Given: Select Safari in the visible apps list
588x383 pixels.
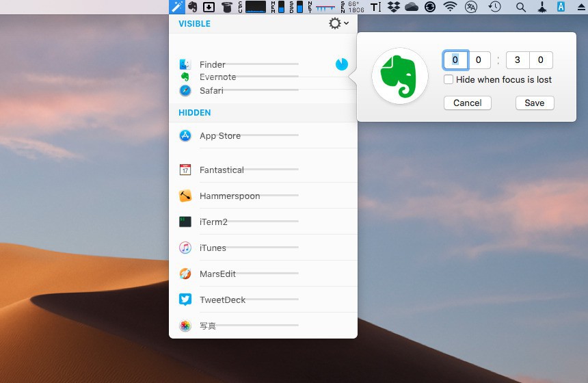Looking at the screenshot, I should tap(211, 90).
